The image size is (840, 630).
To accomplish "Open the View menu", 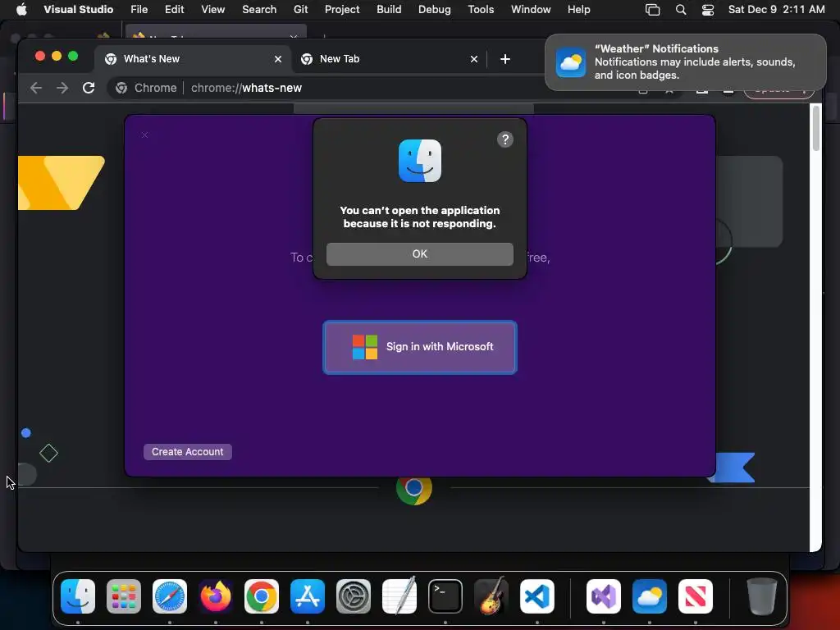I will [212, 9].
